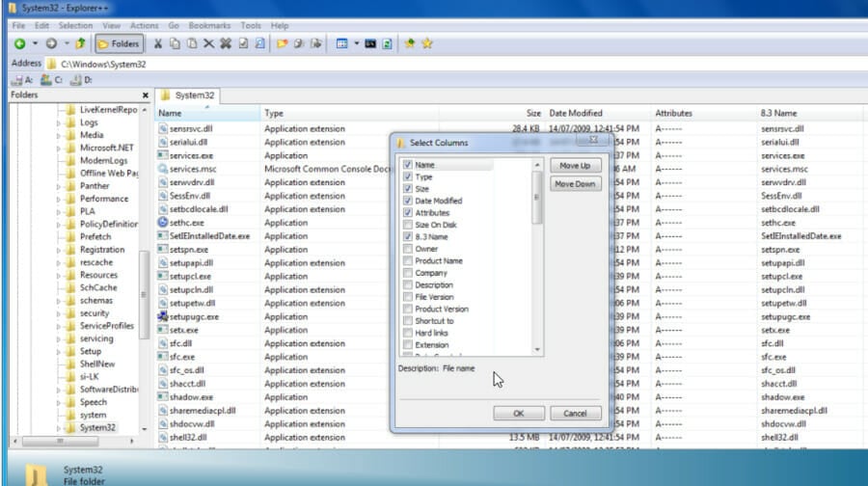
Task: Expand the Microsoft.NET folder node
Action: pos(59,148)
